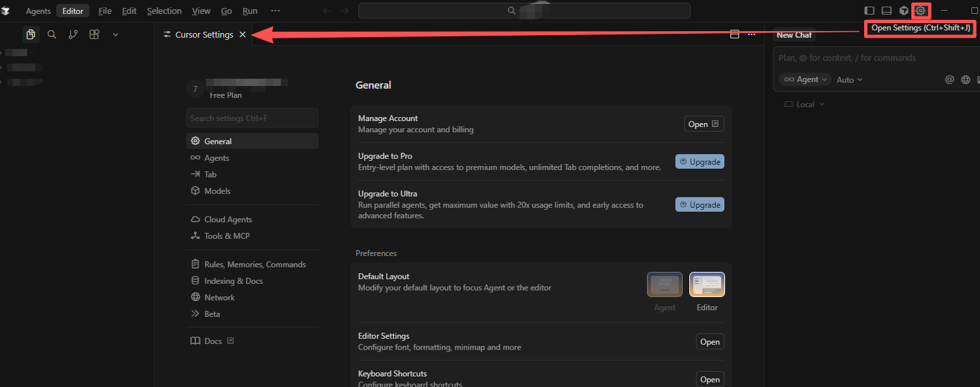
Task: Select the Tab arrow icon in settings sidebar
Action: click(x=195, y=175)
